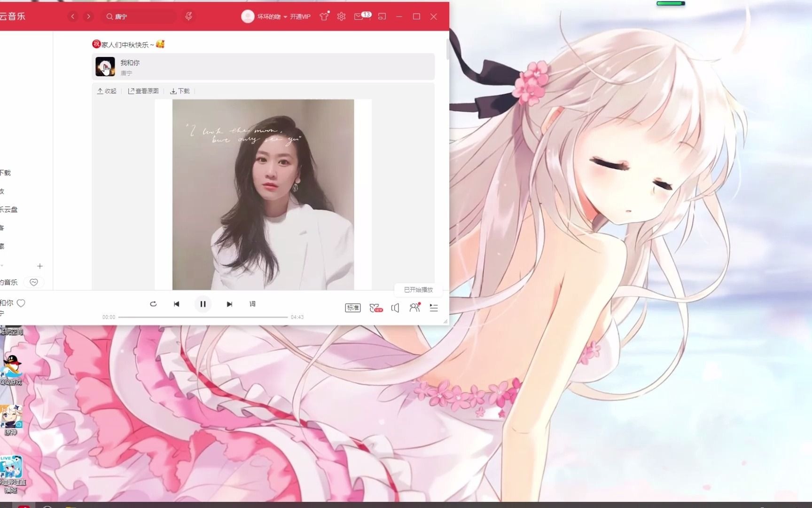Screen dimensions: 812x508
Task: Skip to the next track
Action: click(x=229, y=304)
